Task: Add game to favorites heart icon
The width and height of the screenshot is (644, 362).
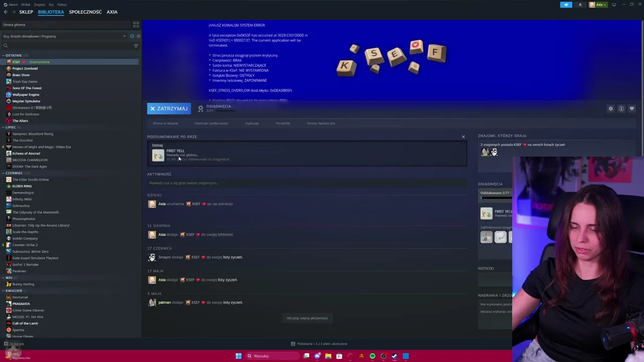Action: [632, 109]
